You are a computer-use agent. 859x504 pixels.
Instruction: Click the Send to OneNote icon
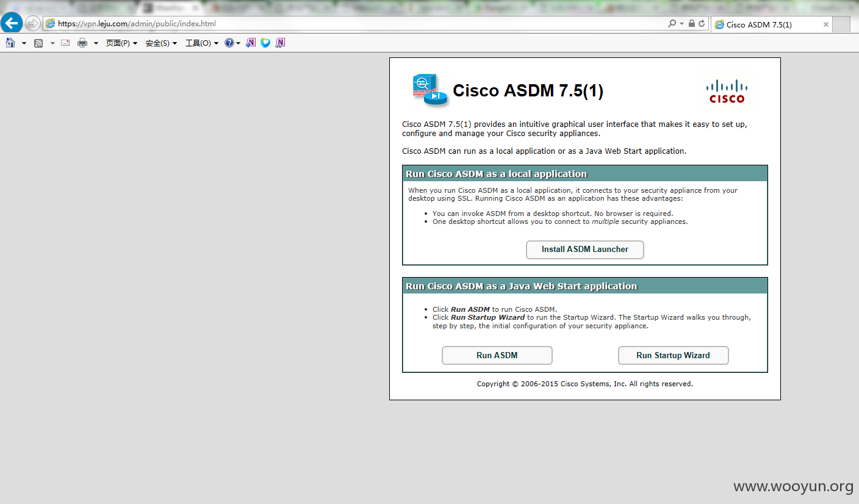point(251,43)
